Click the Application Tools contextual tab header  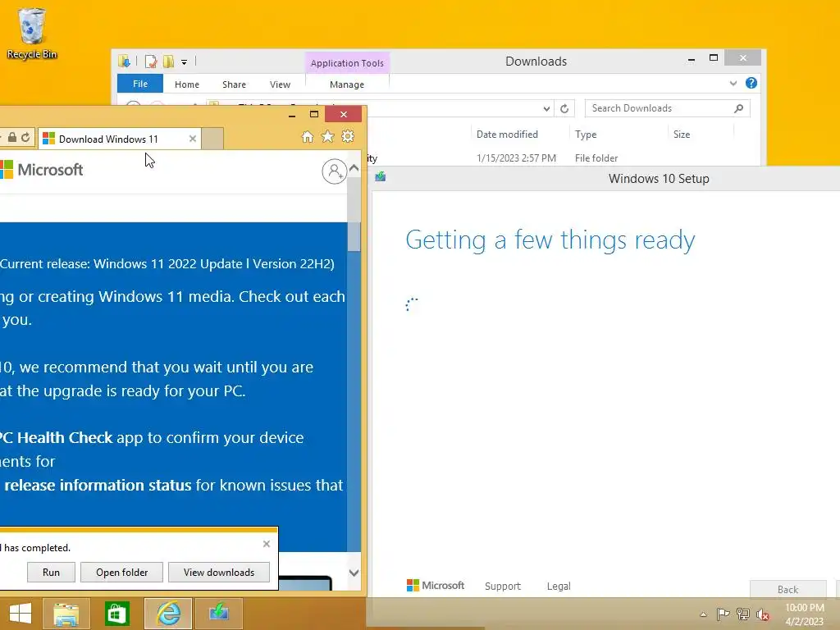click(347, 63)
